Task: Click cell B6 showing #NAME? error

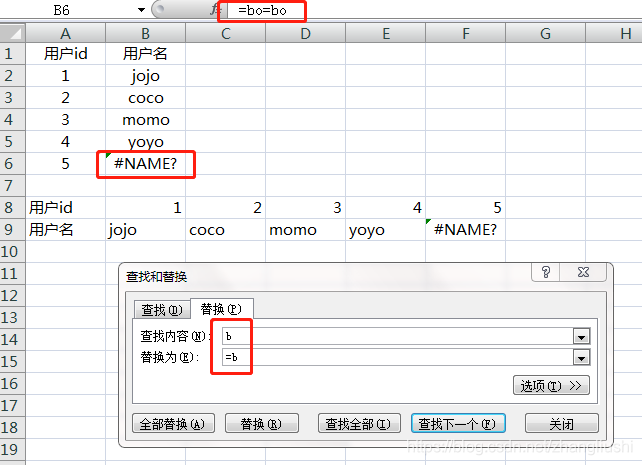Action: [145, 164]
